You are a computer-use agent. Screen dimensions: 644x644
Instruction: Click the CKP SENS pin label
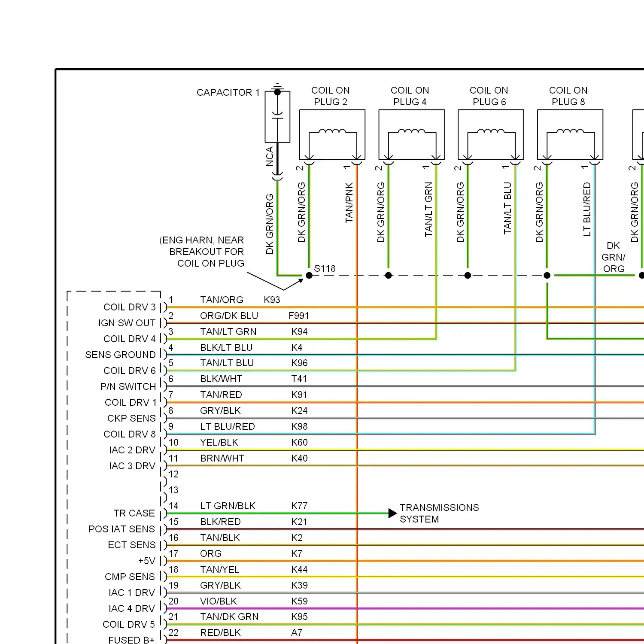(x=131, y=418)
